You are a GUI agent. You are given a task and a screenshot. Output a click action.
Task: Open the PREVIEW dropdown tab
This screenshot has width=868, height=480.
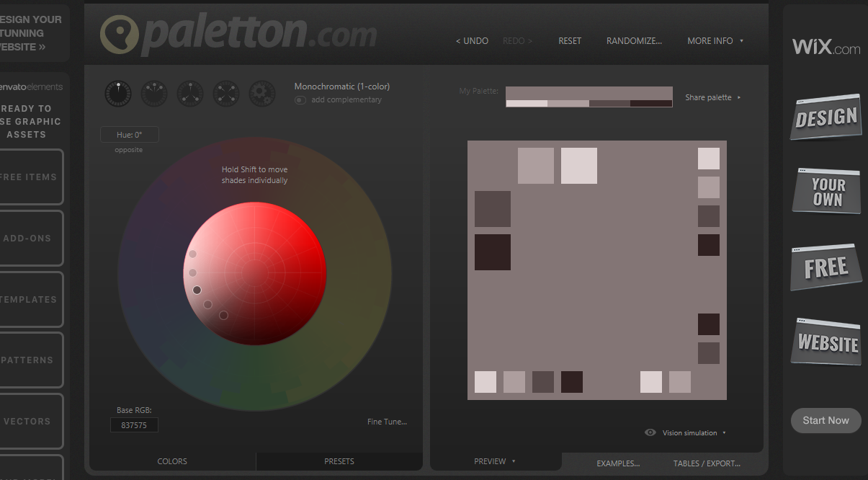(495, 461)
